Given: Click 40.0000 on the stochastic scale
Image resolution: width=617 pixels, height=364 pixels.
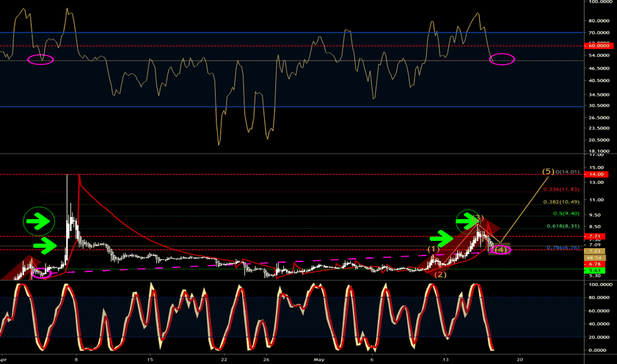Looking at the screenshot, I should point(600,324).
